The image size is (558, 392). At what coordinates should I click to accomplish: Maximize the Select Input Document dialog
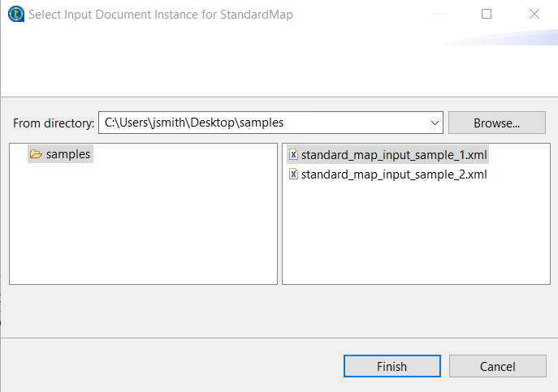pyautogui.click(x=487, y=14)
